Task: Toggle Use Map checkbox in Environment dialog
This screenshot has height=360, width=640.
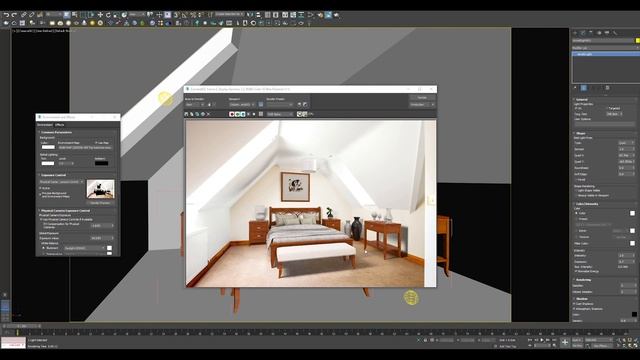Action: click(96, 143)
